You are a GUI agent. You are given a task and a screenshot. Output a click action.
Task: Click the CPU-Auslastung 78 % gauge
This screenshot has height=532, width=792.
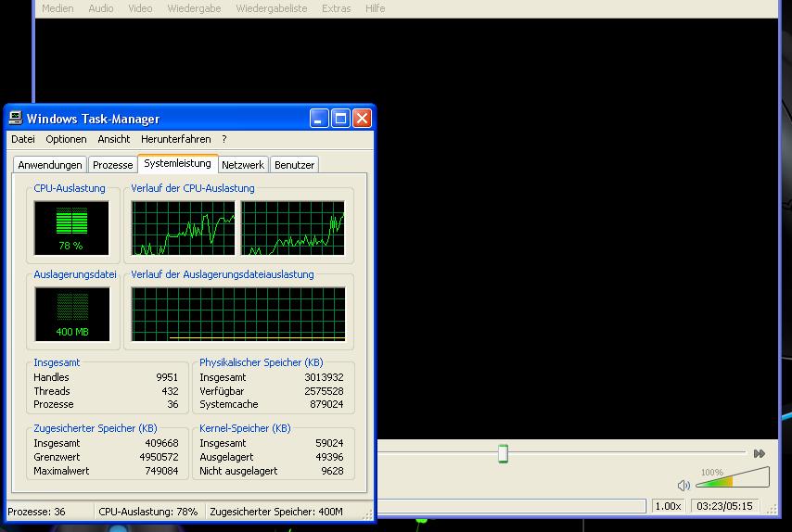point(71,228)
